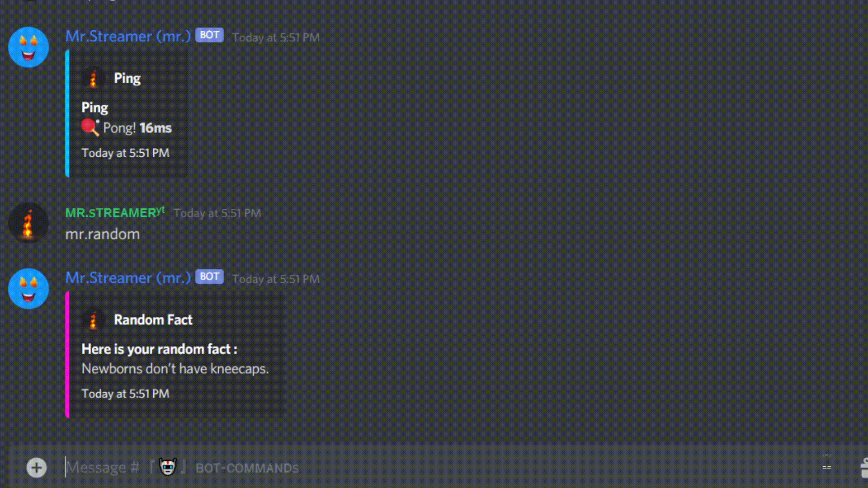Viewport: 868px width, 488px height.
Task: Open the gift Nitro icon in message bar
Action: (x=863, y=468)
